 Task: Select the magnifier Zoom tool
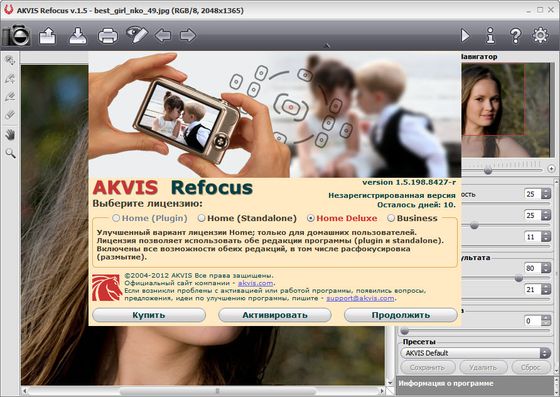pyautogui.click(x=10, y=154)
